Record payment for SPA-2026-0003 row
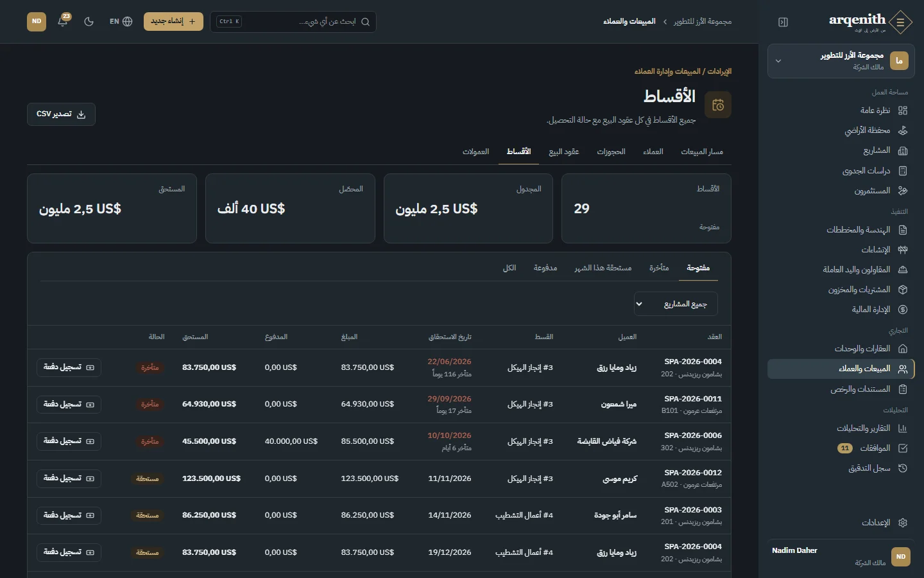Image resolution: width=924 pixels, height=578 pixels. pyautogui.click(x=69, y=515)
